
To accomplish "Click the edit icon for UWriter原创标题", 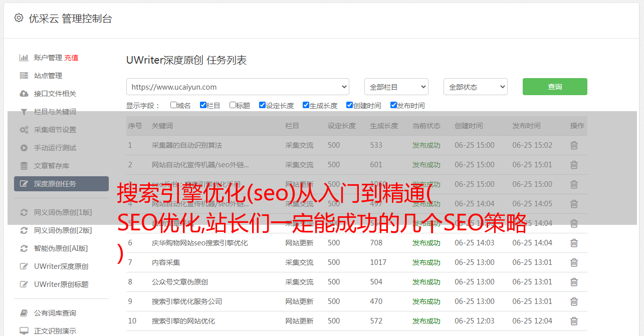I will click(24, 284).
